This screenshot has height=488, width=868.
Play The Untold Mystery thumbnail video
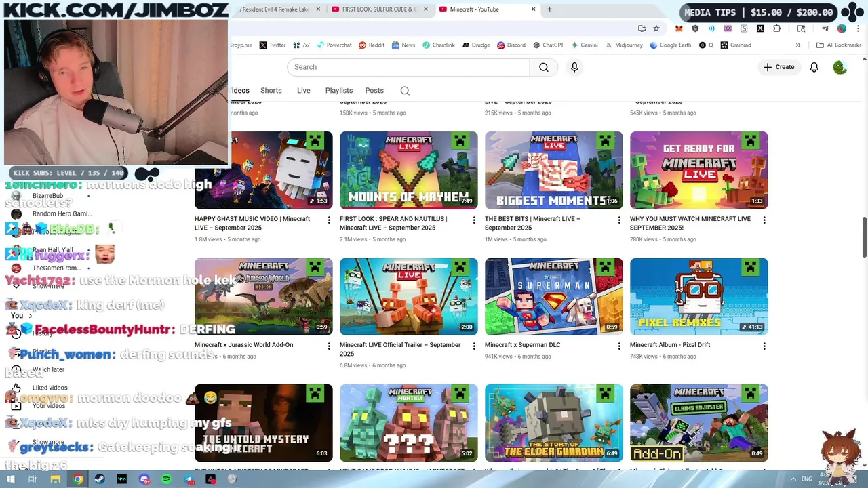click(263, 423)
